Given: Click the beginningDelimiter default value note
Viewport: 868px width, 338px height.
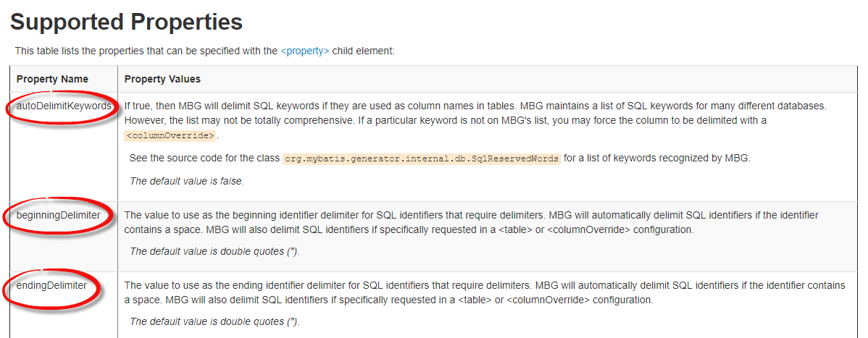Looking at the screenshot, I should [x=214, y=251].
